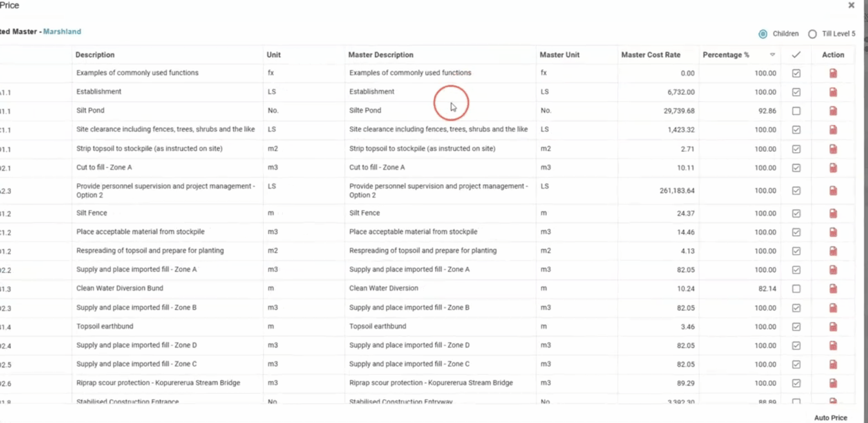Check the Silt Pond row checkbox
The height and width of the screenshot is (423, 868).
pos(796,111)
